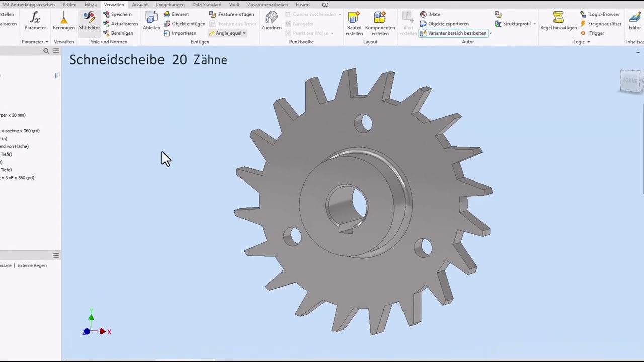Click the grayed Quader zuschneiden command
644x362 pixels.
310,14
